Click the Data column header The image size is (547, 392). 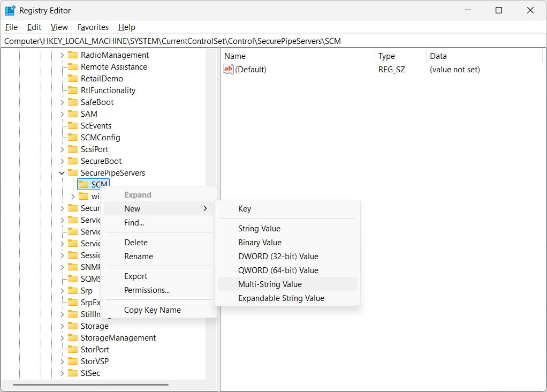point(484,56)
